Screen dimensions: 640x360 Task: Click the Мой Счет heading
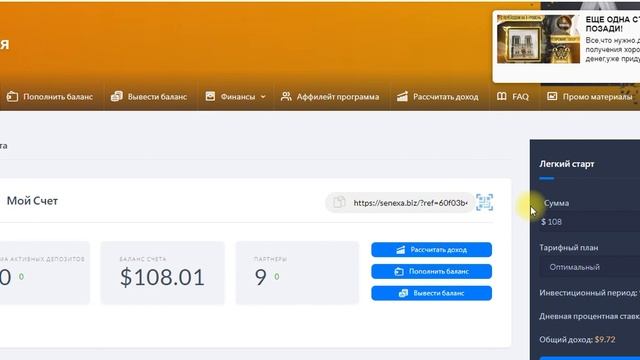32,201
